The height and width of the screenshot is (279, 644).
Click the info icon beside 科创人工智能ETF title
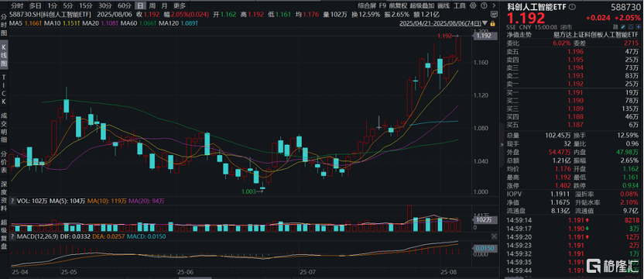click(572, 7)
